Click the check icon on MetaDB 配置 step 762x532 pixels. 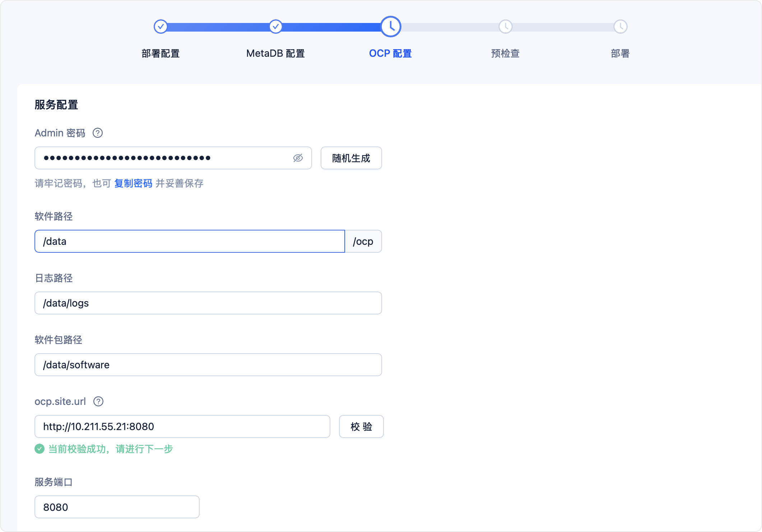(275, 27)
